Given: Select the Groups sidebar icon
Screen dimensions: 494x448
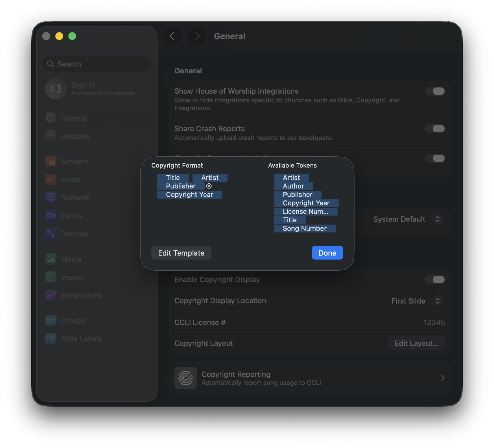Looking at the screenshot, I should pyautogui.click(x=51, y=320).
